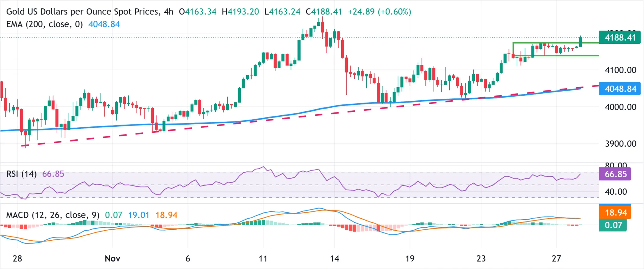Click the 4000.00 price axis label
The width and height of the screenshot is (644, 269).
click(x=620, y=107)
